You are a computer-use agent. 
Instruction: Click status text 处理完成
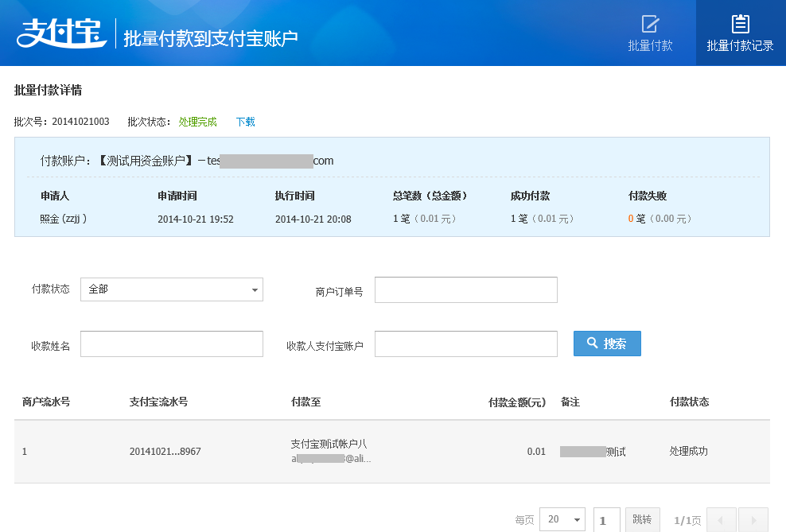197,122
